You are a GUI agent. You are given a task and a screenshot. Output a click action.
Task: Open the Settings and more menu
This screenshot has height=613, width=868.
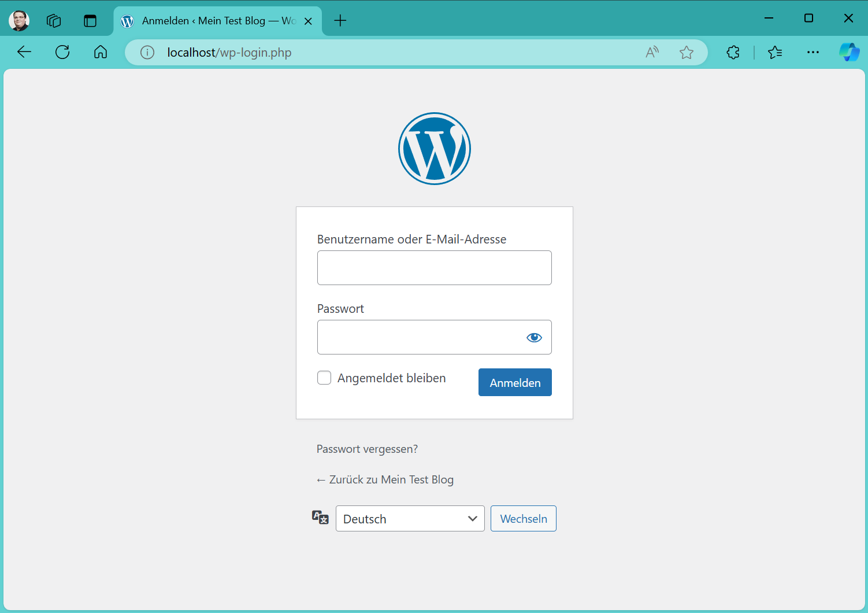click(813, 53)
